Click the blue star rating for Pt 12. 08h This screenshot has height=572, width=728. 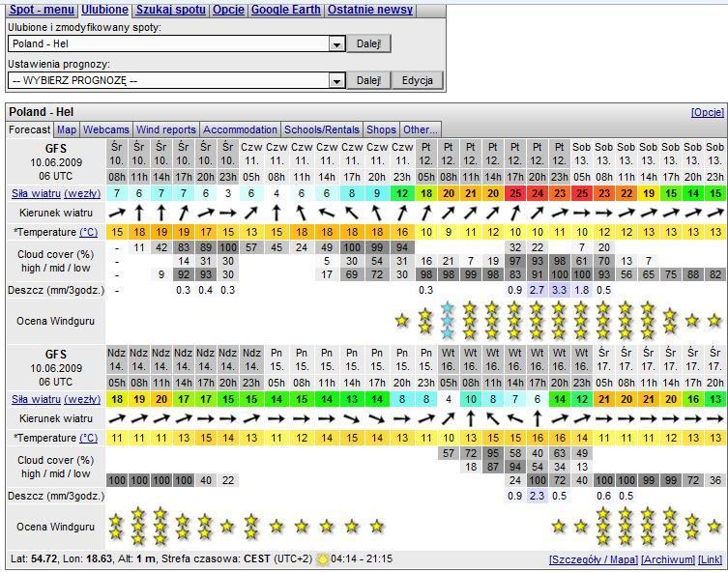[447, 321]
